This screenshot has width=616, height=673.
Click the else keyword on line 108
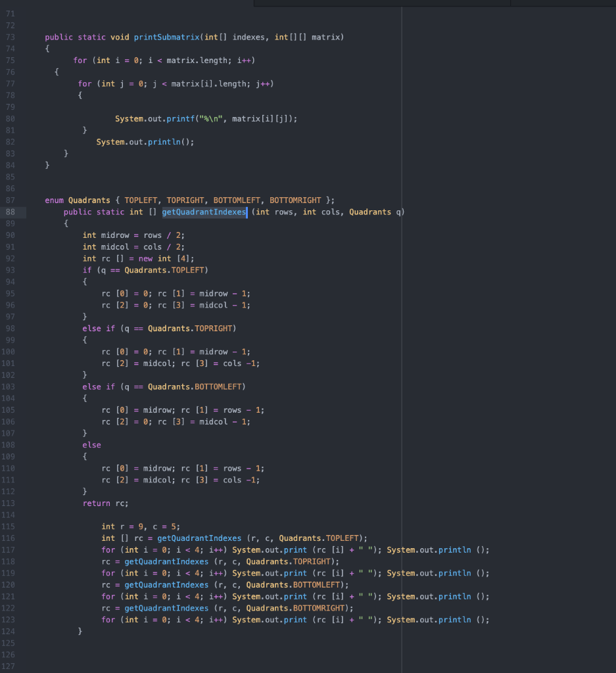pyautogui.click(x=91, y=445)
